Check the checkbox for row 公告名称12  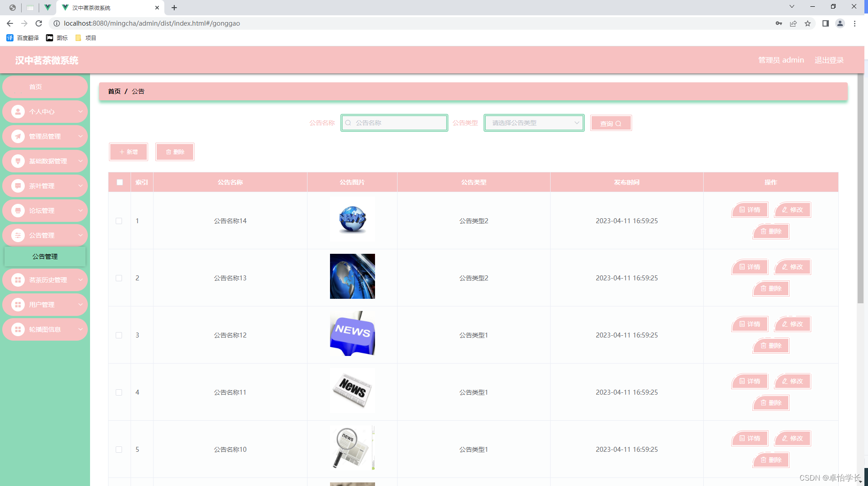[119, 335]
